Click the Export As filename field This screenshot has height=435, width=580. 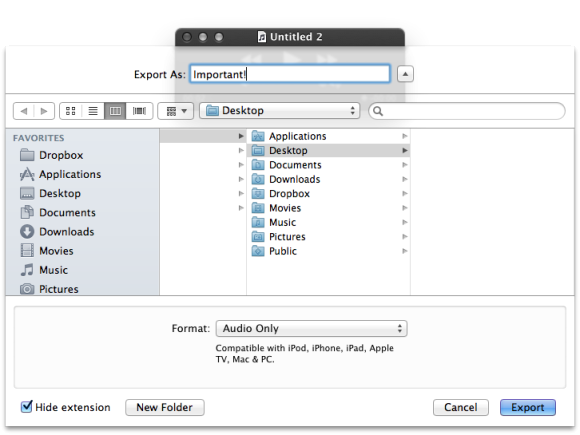click(290, 74)
